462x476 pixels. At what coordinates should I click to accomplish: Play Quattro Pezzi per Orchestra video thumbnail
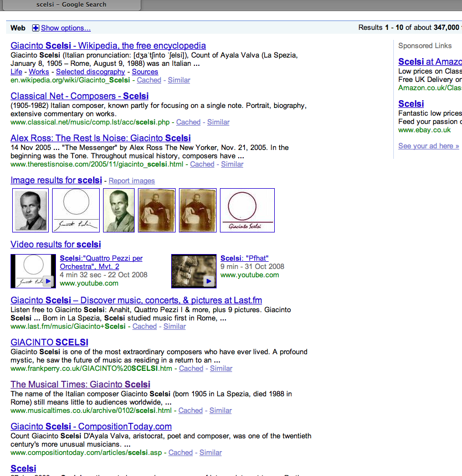(33, 271)
